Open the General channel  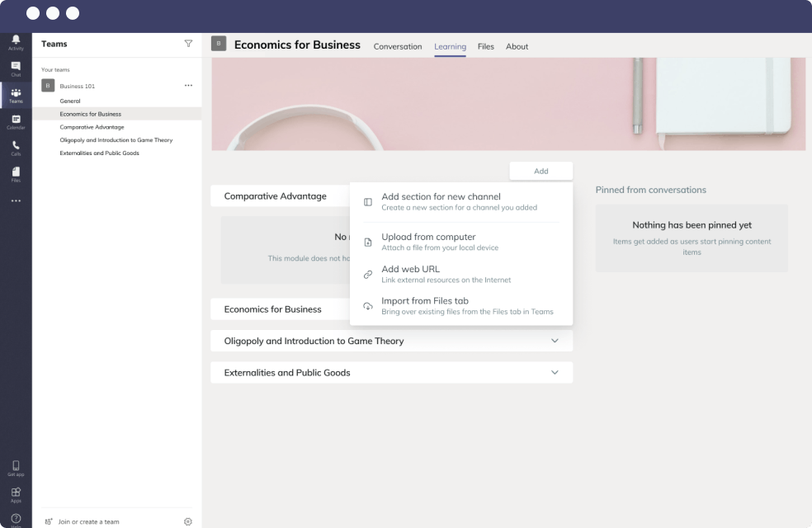[70, 101]
